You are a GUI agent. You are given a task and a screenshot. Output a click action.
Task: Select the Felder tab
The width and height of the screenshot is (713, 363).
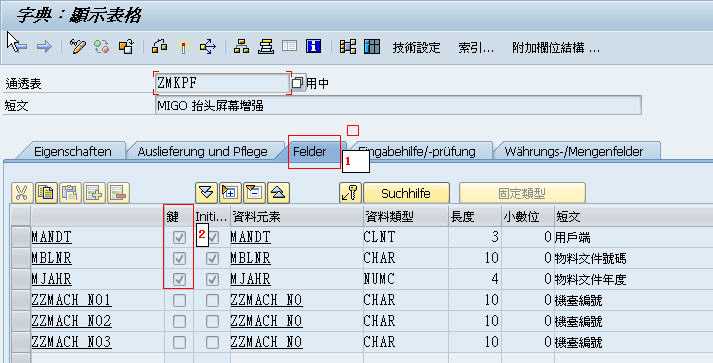click(310, 151)
